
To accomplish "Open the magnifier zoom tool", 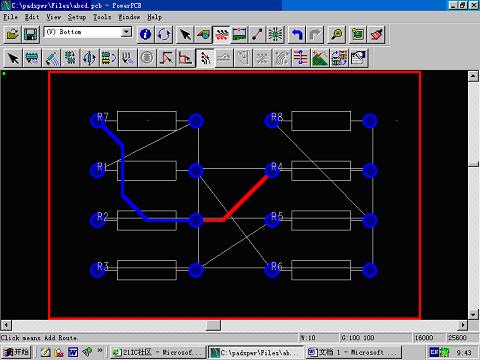I will [336, 34].
